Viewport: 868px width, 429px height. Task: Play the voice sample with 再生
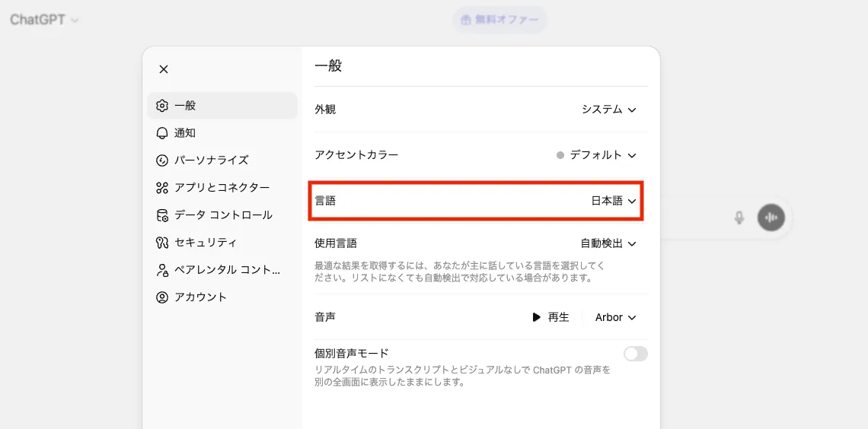click(550, 317)
